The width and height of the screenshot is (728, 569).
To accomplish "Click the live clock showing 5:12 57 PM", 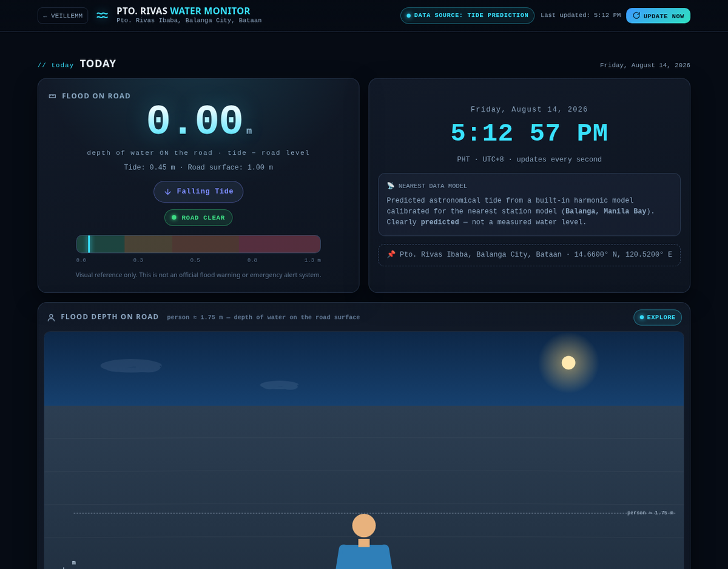I will pyautogui.click(x=529, y=133).
